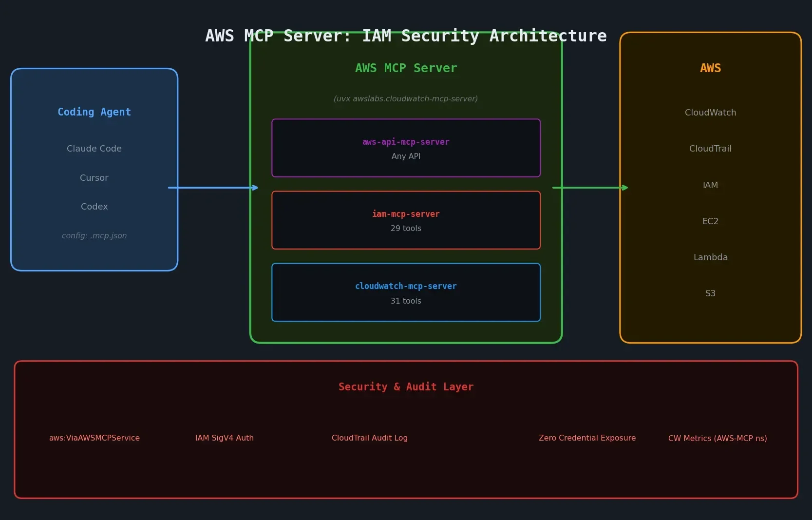The width and height of the screenshot is (812, 520).
Task: Select 'CloudWatch' in the AWS box
Action: click(x=710, y=113)
